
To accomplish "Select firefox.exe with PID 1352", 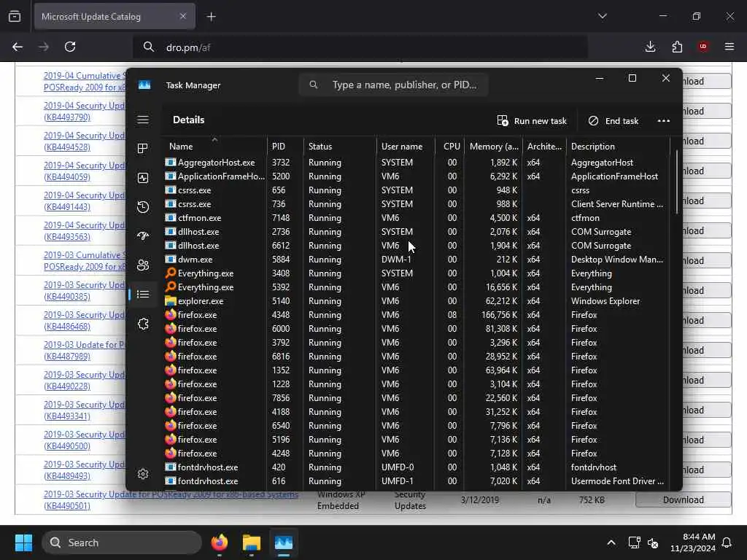I will coord(417,370).
